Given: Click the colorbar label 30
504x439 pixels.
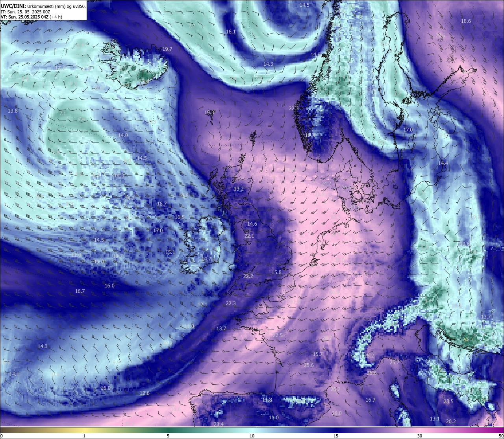Looking at the screenshot, I should (420, 436).
